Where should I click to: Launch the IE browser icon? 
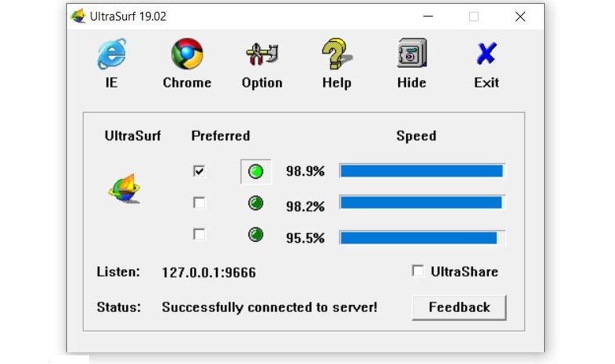[111, 55]
